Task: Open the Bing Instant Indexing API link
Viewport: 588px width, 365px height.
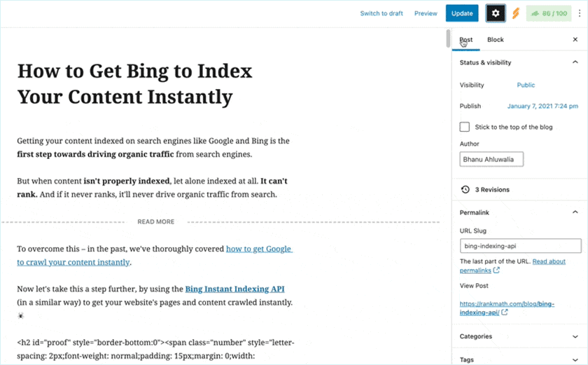Action: [234, 289]
